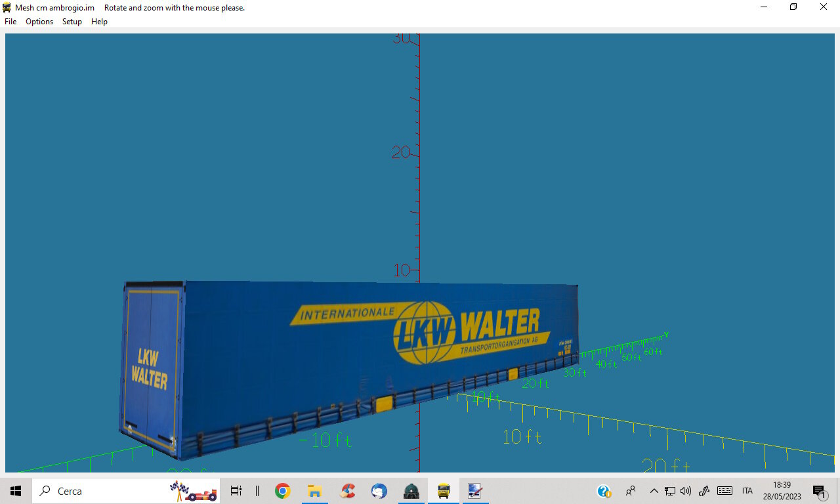Switch to the yellow truck app in taskbar

(444, 491)
